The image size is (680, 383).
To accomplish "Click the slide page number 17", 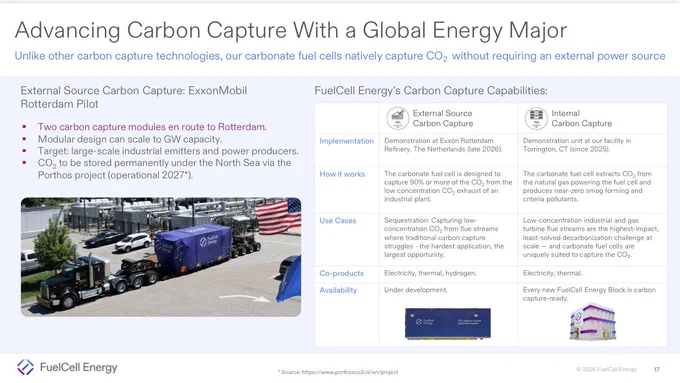I will [657, 370].
